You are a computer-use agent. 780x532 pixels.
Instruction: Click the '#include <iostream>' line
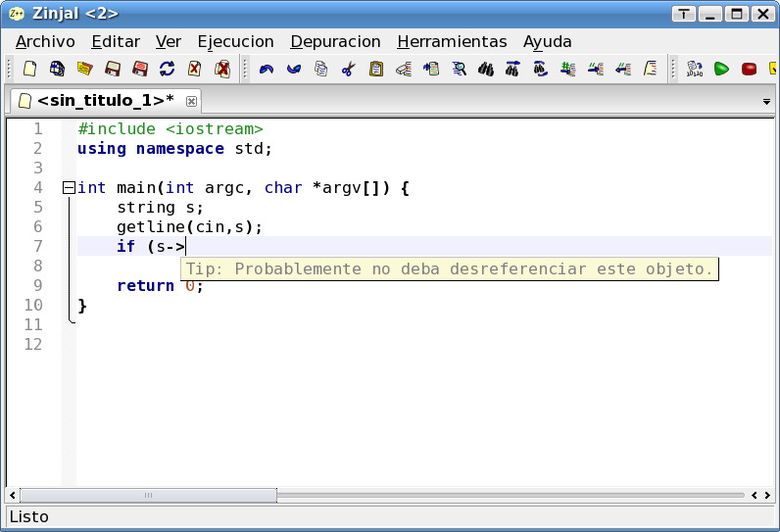[x=171, y=129]
